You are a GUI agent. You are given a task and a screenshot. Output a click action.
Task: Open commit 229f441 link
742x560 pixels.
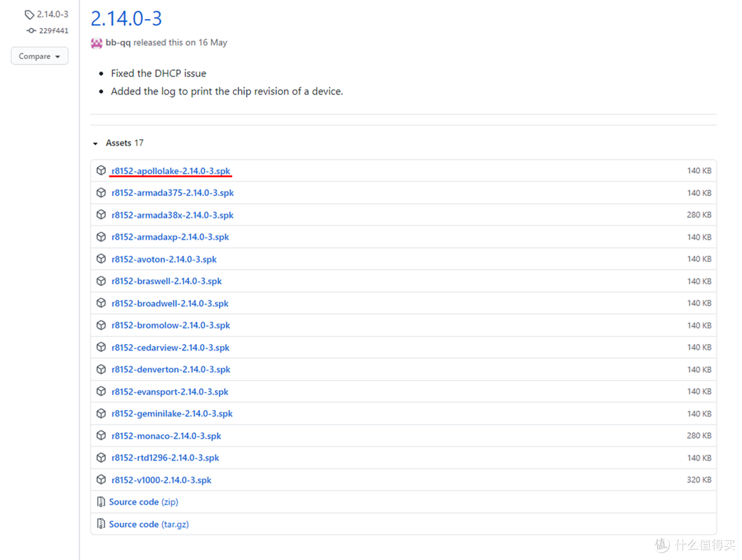click(53, 31)
